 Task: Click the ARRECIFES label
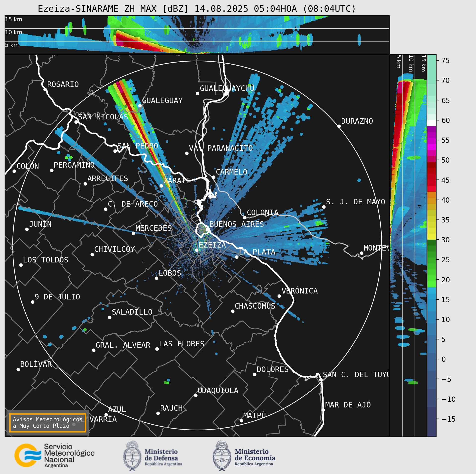[108, 178]
